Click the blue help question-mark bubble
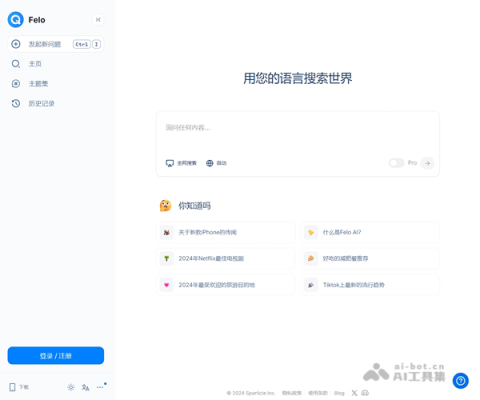Image resolution: width=480 pixels, height=400 pixels. tap(461, 380)
